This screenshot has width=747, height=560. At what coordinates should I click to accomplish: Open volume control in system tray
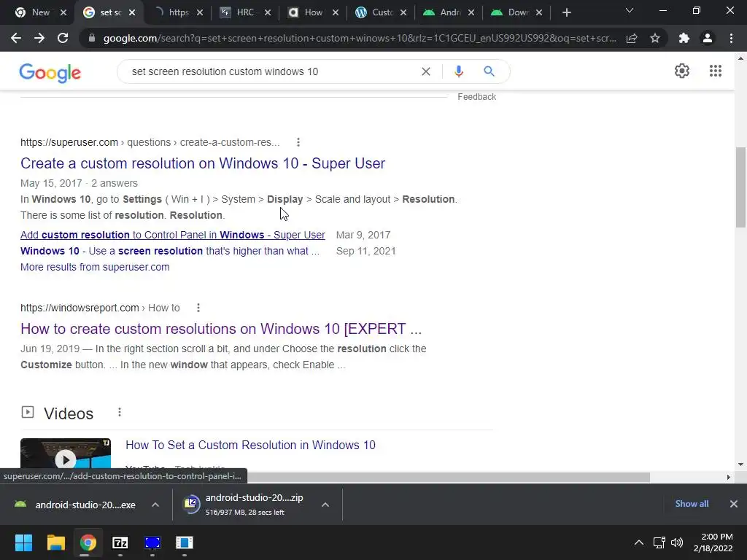pos(676,542)
